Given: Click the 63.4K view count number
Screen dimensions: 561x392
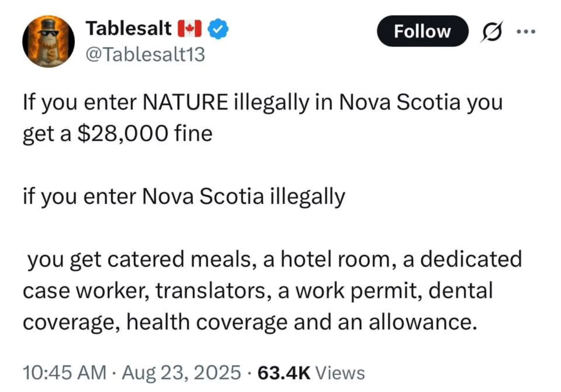Looking at the screenshot, I should tap(284, 372).
